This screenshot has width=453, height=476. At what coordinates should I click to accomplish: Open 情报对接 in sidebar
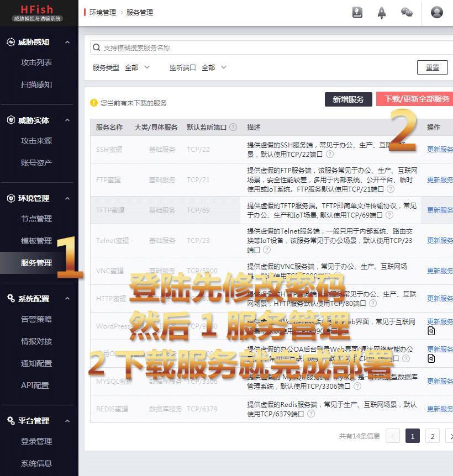click(x=36, y=341)
